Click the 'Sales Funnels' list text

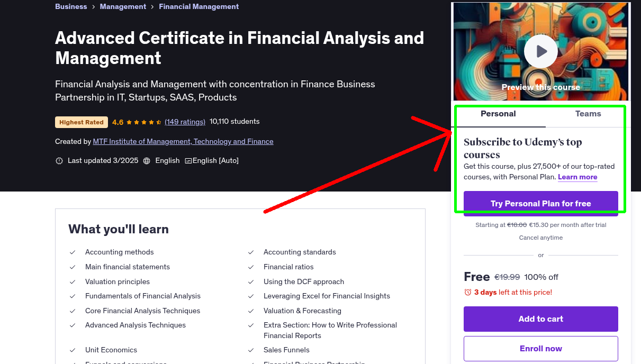(x=286, y=350)
